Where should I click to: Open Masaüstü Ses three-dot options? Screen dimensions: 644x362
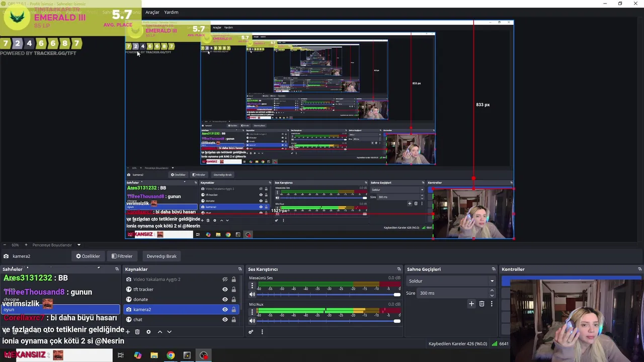point(252,286)
